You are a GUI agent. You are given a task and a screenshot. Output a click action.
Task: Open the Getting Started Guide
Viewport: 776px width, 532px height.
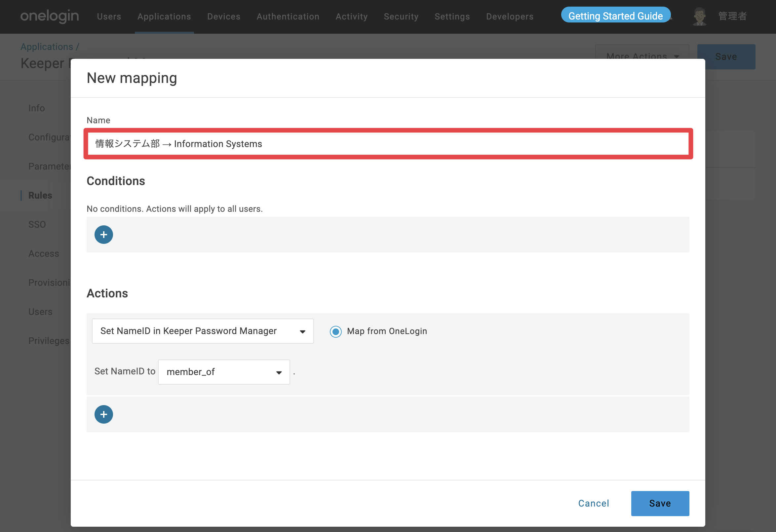(x=615, y=16)
